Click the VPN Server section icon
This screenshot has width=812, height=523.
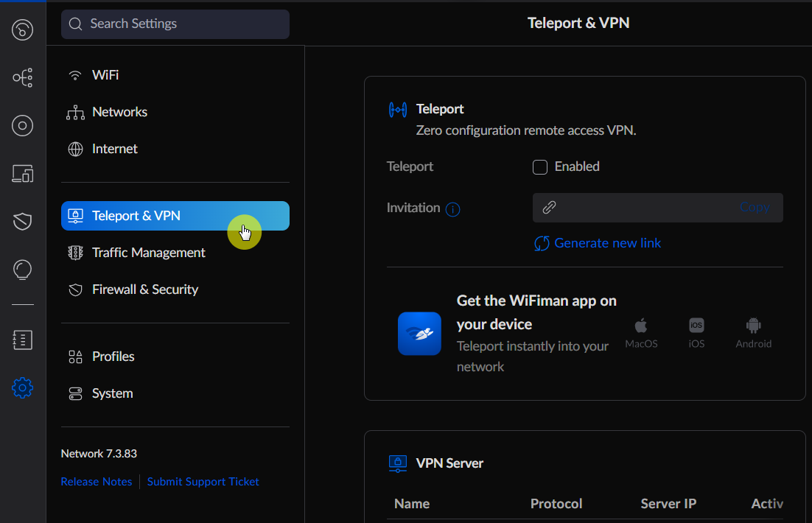pos(398,463)
